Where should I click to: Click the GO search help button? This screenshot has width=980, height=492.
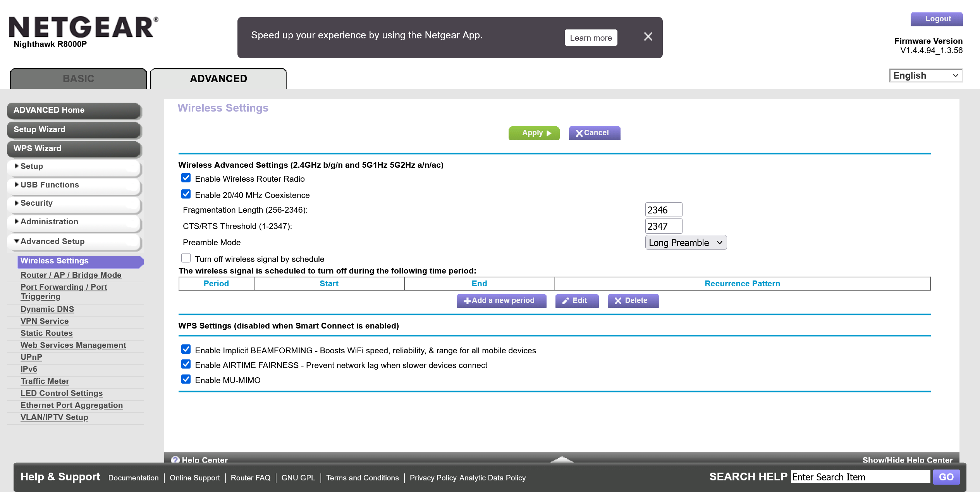946,477
